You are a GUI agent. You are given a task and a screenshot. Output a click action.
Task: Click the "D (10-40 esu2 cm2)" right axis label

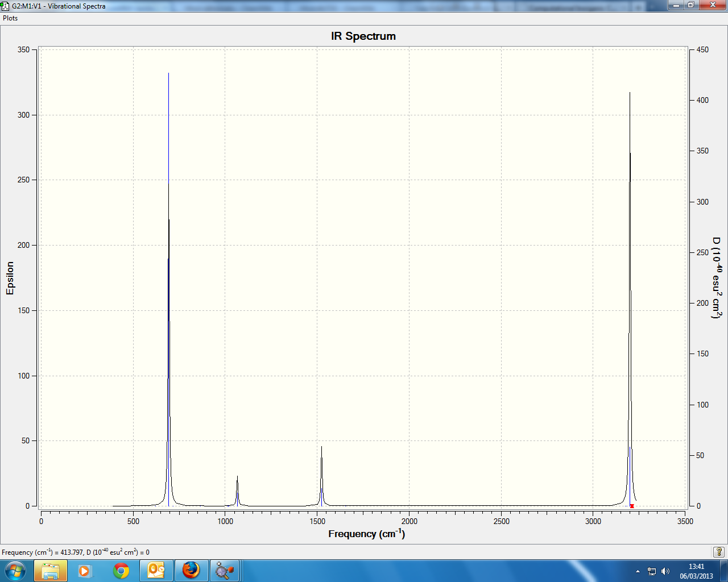click(717, 278)
